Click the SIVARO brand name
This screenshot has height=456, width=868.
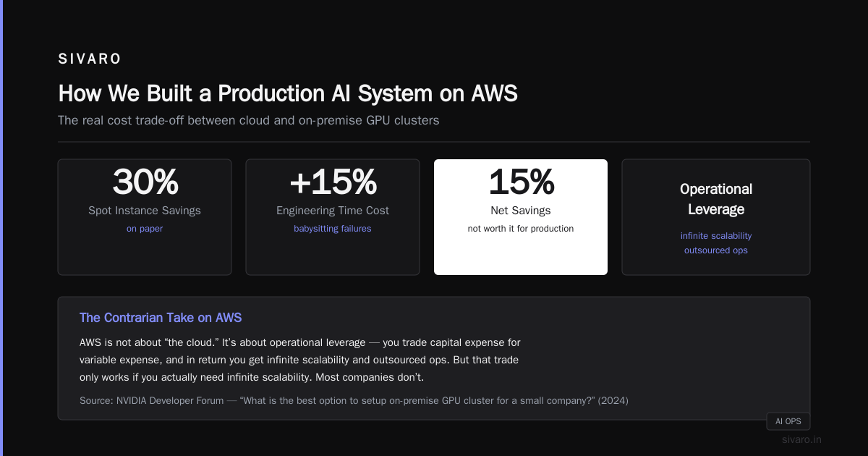90,59
